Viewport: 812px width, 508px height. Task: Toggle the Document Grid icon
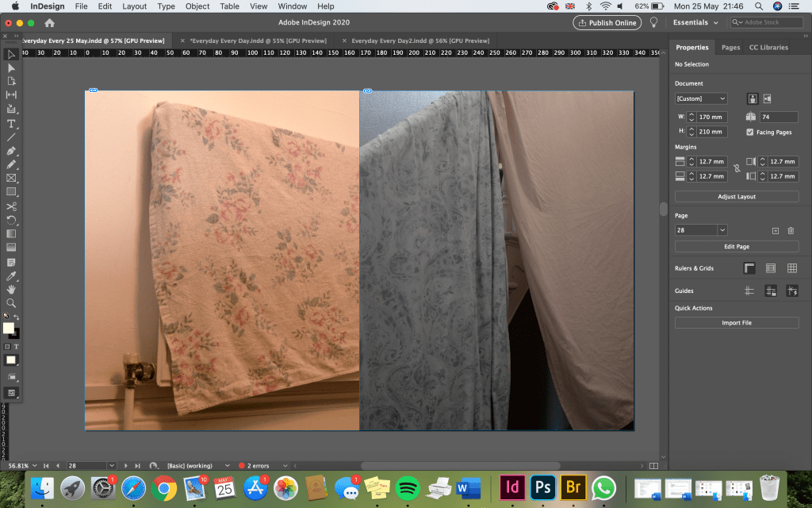tap(791, 268)
